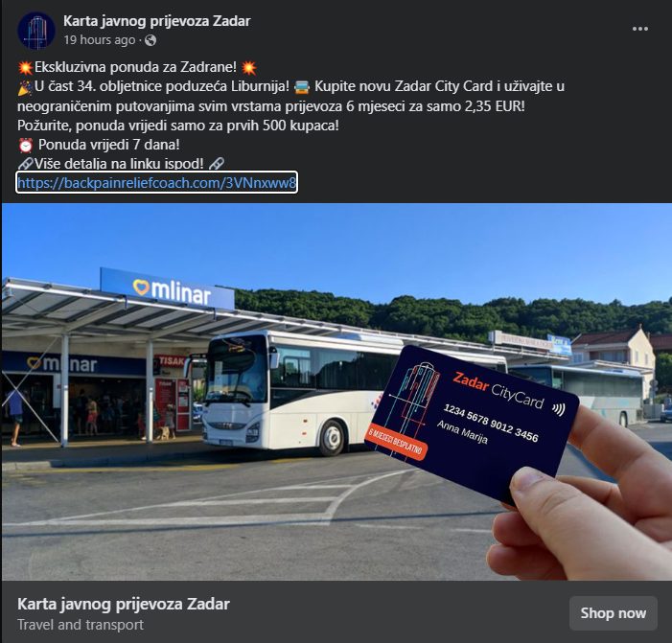Click the bus emoji after 'Liburnija!'
The height and width of the screenshot is (643, 672).
(302, 87)
